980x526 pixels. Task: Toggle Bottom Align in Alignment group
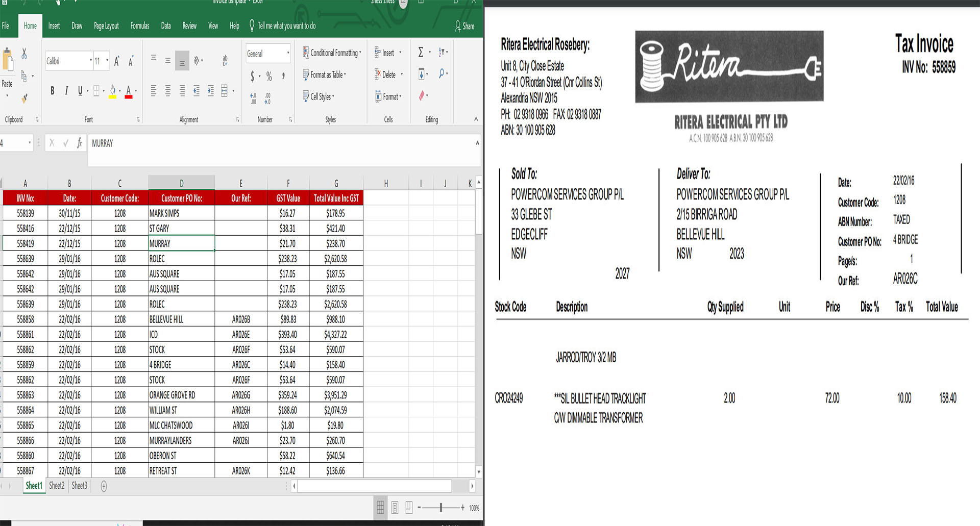pos(182,61)
